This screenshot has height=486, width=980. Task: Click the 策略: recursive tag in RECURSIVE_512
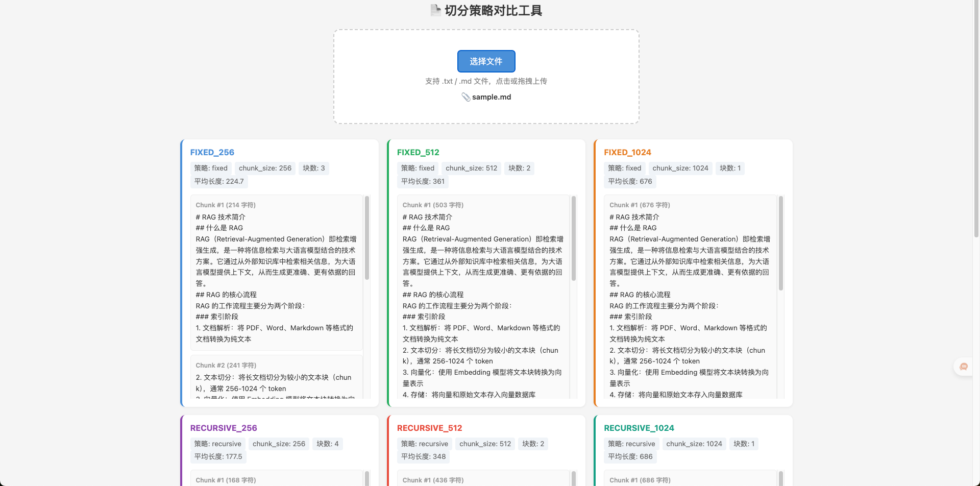click(425, 444)
